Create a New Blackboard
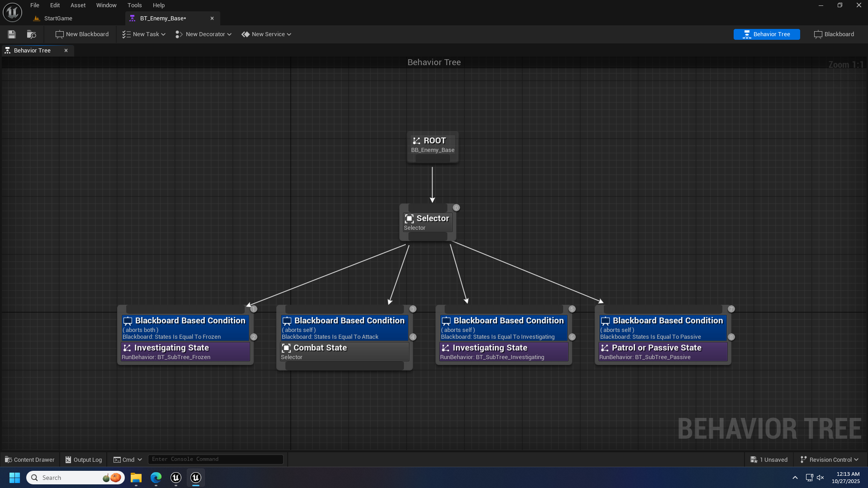Viewport: 868px width, 488px height. pos(82,34)
